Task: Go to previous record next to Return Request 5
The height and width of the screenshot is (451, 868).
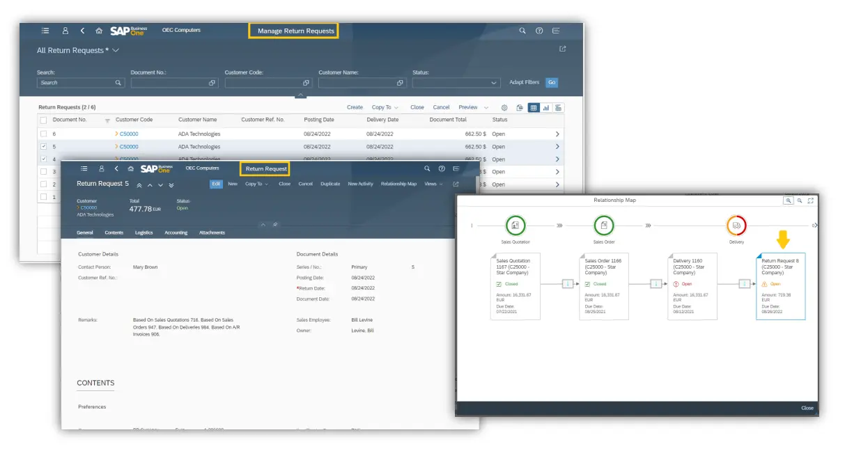Action: point(150,185)
